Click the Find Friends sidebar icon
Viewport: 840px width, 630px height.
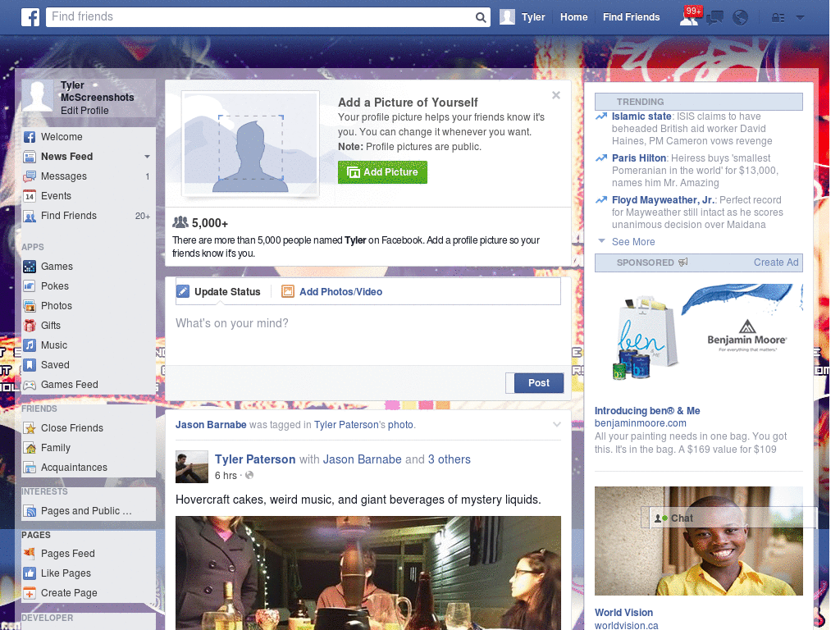30,216
